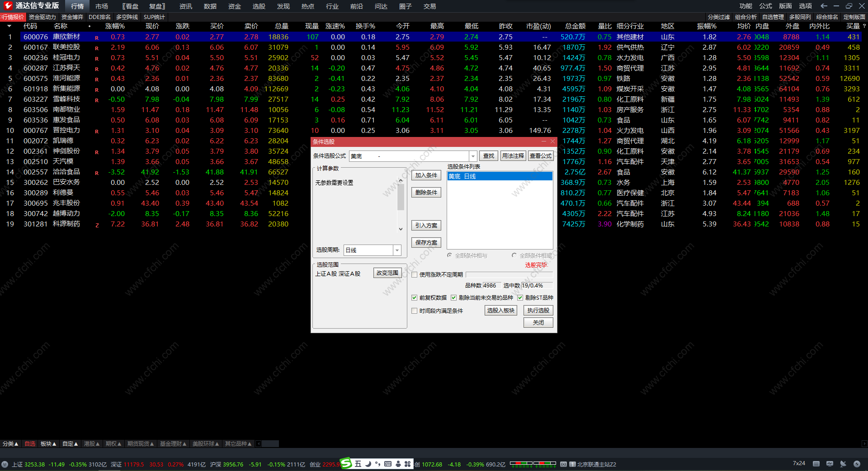Click the question mark icon beside 买量 column
This screenshot has width=868, height=471.
point(864,26)
